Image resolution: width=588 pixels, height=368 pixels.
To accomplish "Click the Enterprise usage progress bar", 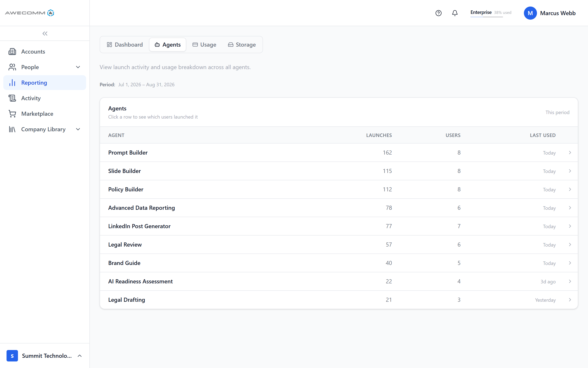I will 487,17.
